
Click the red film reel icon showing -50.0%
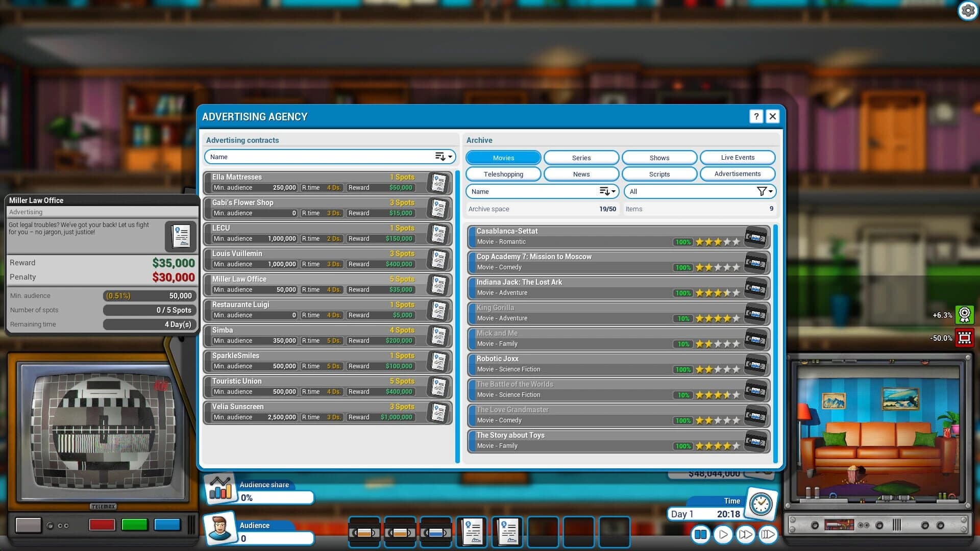(x=964, y=337)
